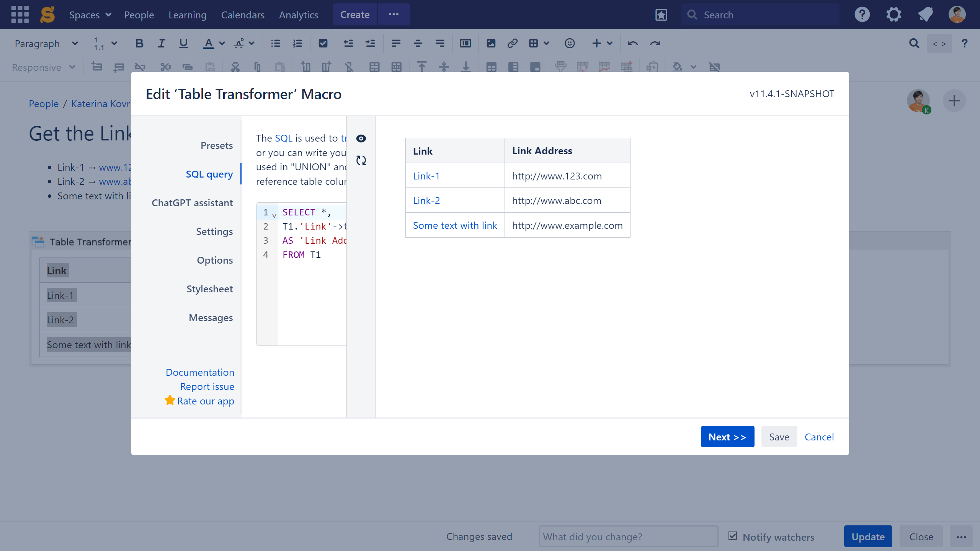The width and height of the screenshot is (980, 551).
Task: Click the Bold formatting icon
Action: tap(139, 44)
